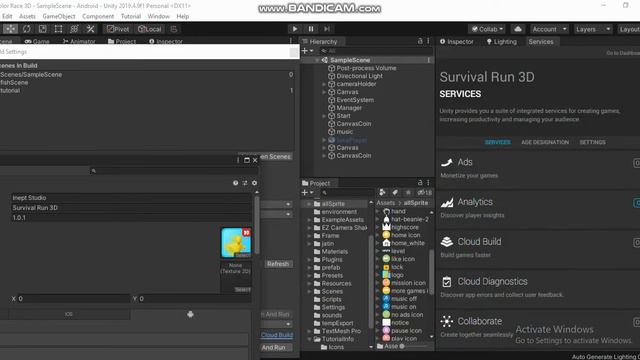Collapse the TutorialInfo folder
The width and height of the screenshot is (640, 360).
[x=309, y=339]
